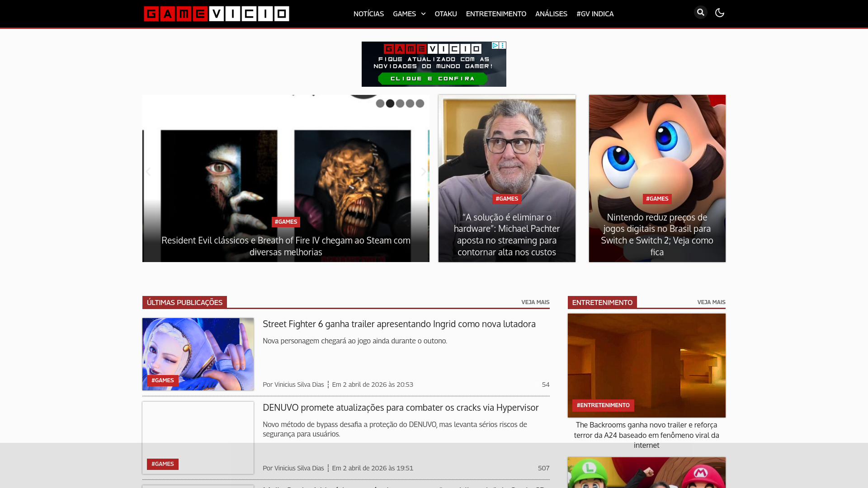Screen dimensions: 868x488
Task: Open ENTRETENIMENTO menu item
Action: pyautogui.click(x=496, y=14)
